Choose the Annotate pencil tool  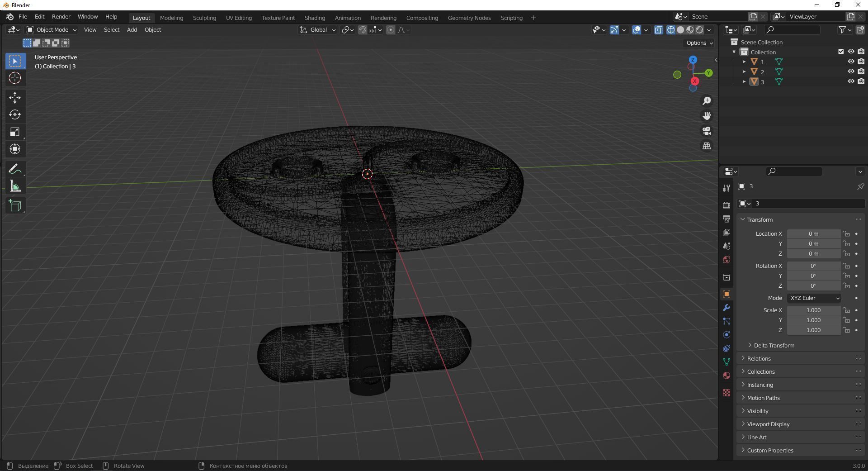click(15, 169)
